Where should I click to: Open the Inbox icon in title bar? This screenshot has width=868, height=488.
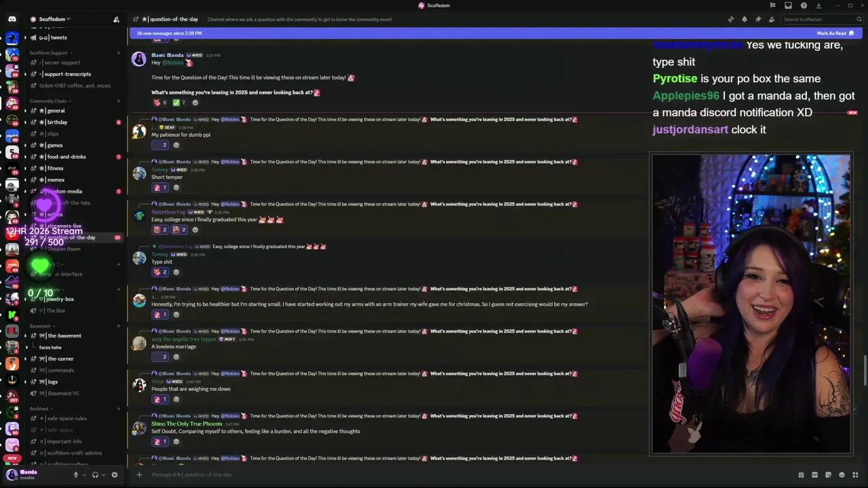[x=788, y=5]
